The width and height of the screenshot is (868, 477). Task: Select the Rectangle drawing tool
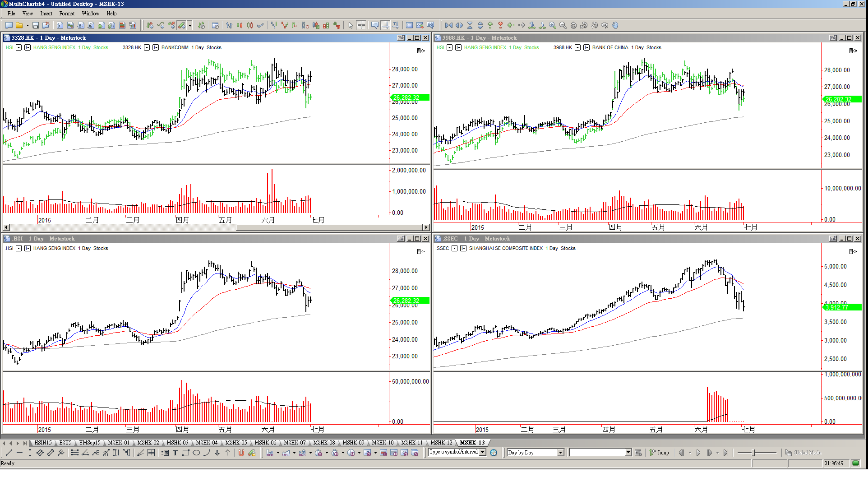(x=185, y=453)
